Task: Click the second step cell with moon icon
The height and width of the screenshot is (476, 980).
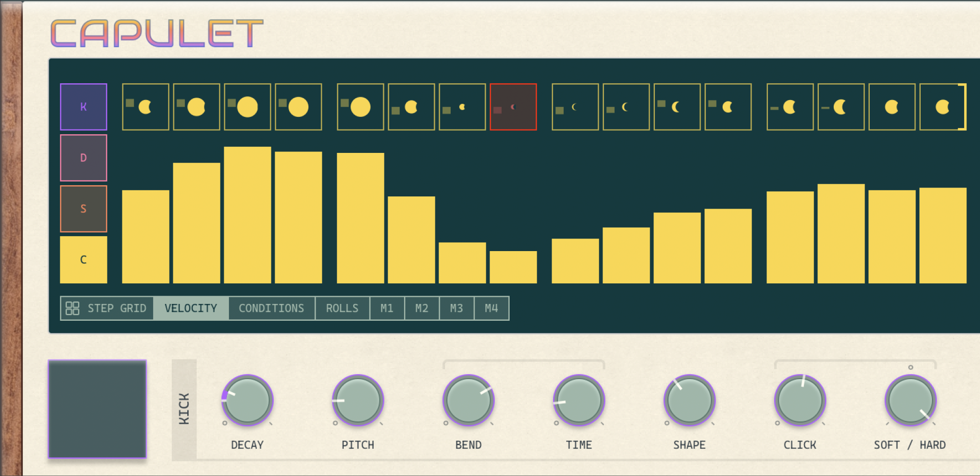Action: tap(197, 107)
